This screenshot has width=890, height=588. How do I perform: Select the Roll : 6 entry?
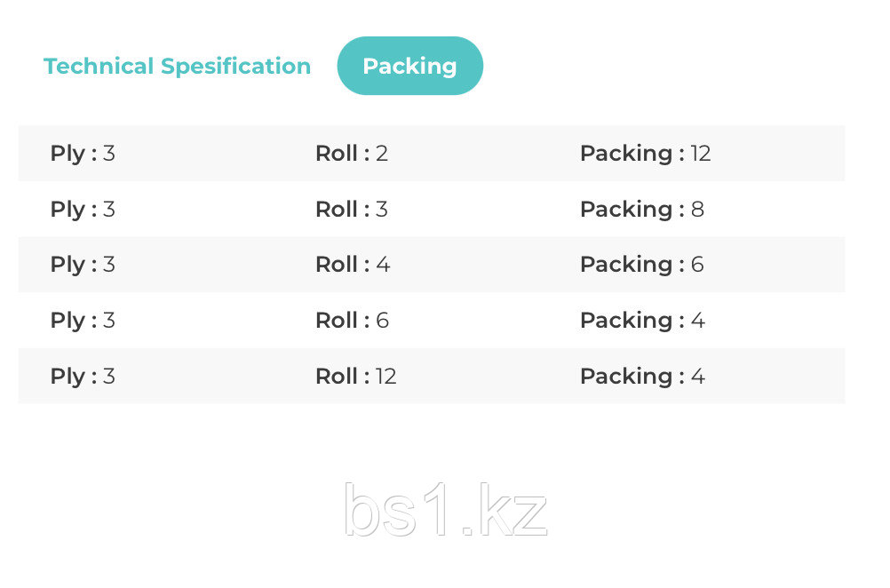[353, 320]
